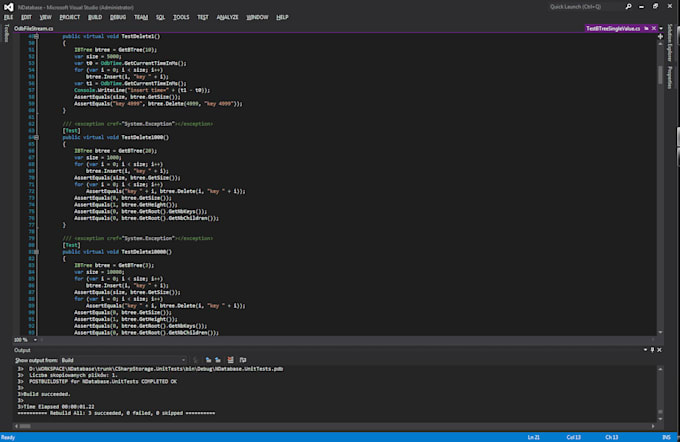Open the editor zoom level dropdown
The image size is (680, 442).
tap(35, 340)
